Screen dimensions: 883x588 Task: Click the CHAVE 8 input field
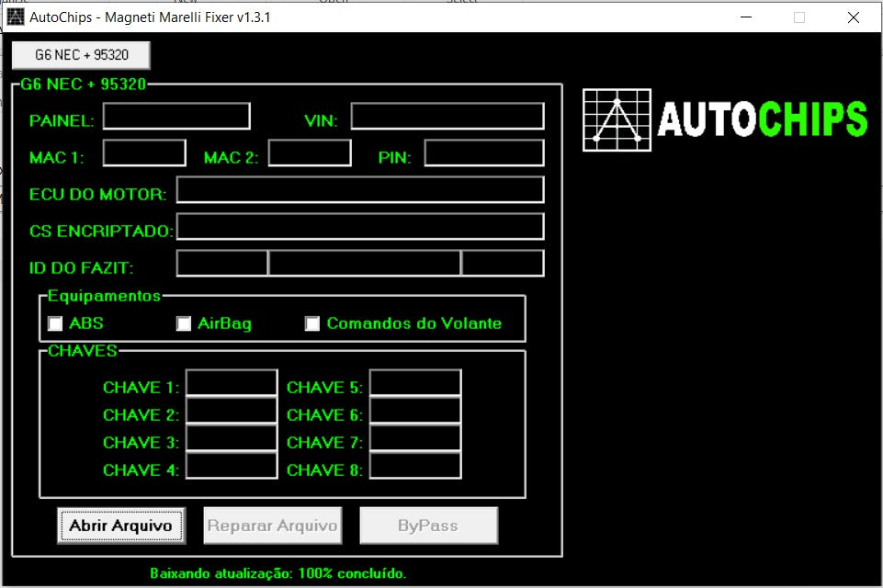pyautogui.click(x=415, y=466)
